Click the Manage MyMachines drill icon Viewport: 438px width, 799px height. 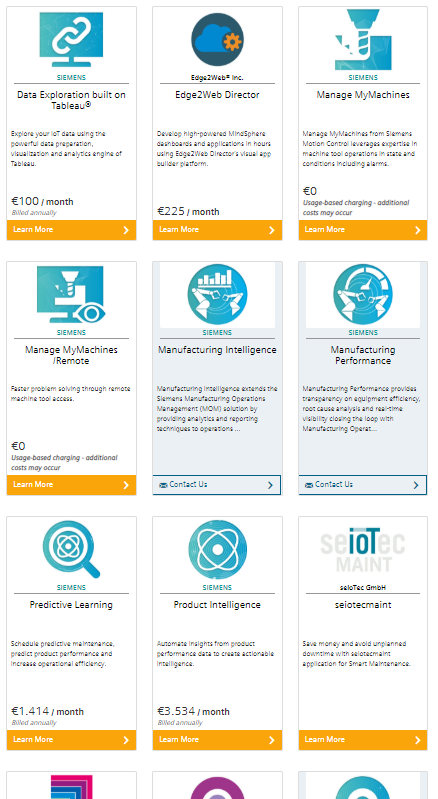click(363, 40)
